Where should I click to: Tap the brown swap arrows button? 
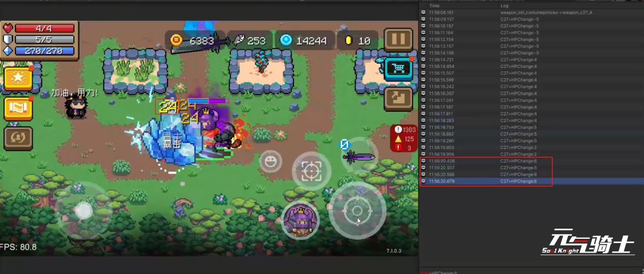tap(18, 138)
